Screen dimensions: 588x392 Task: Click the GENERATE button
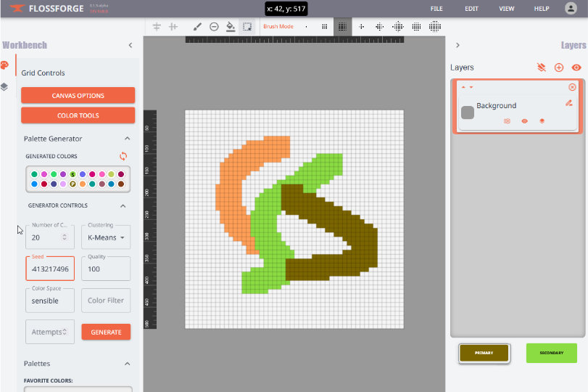click(106, 332)
